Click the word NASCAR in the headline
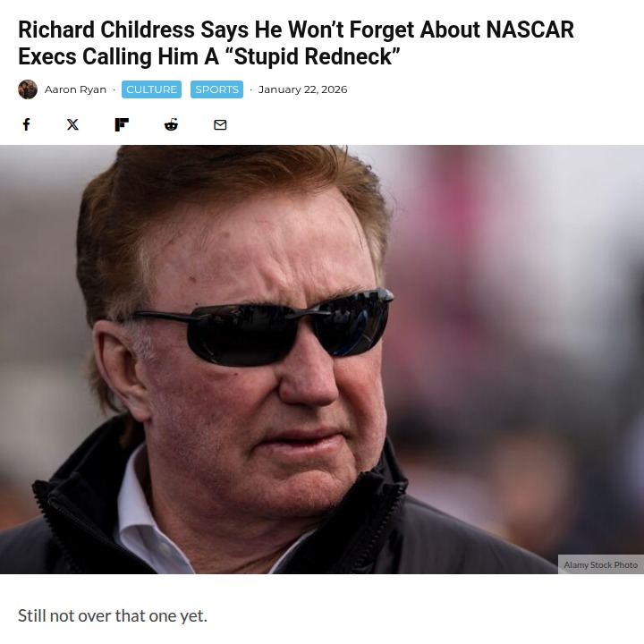This screenshot has width=644, height=644. [x=530, y=30]
